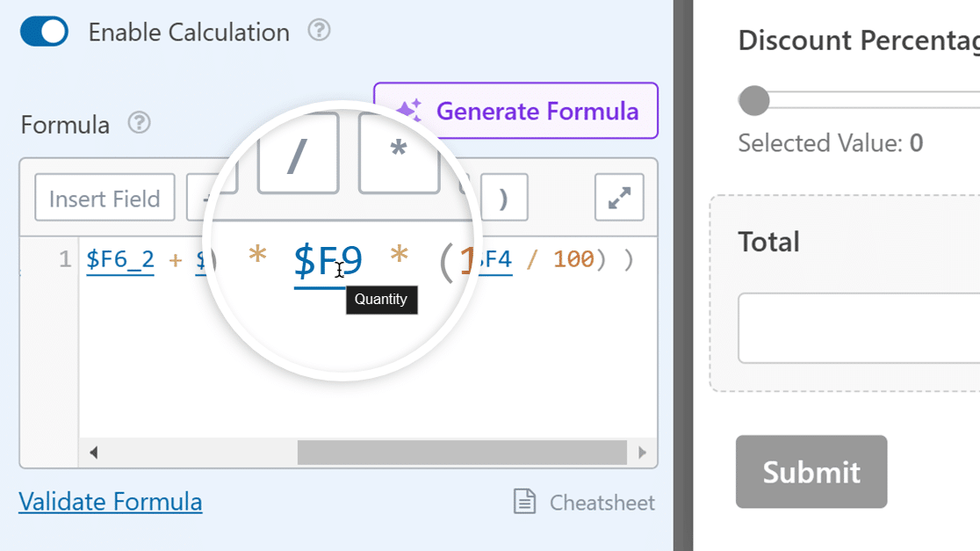Open the Insert Field dropdown
Viewport: 980px width, 551px height.
pos(104,198)
